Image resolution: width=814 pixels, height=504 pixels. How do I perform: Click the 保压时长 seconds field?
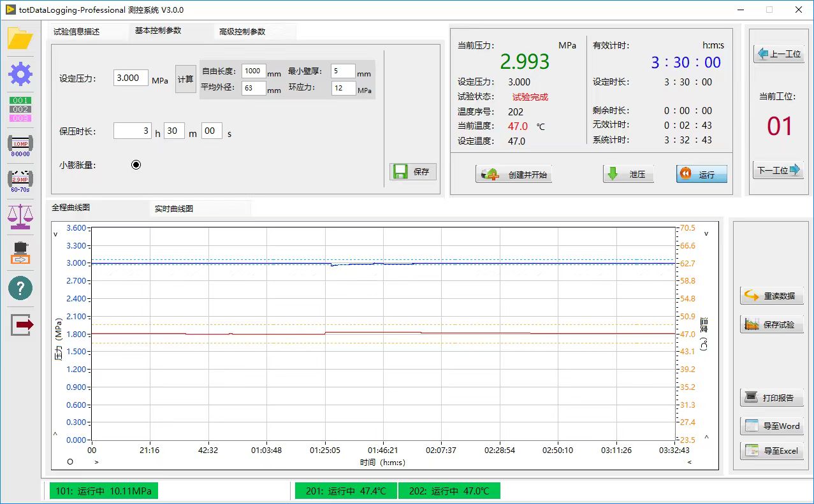[212, 131]
